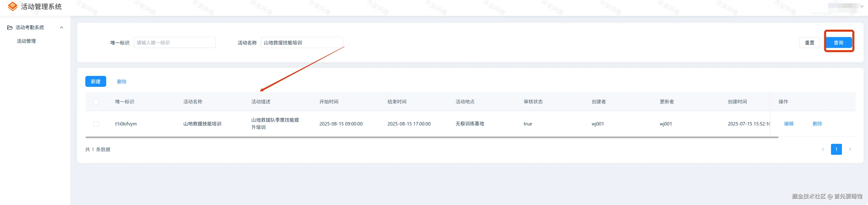868x205 pixels.
Task: Click the activity management system logo icon
Action: (x=12, y=6)
